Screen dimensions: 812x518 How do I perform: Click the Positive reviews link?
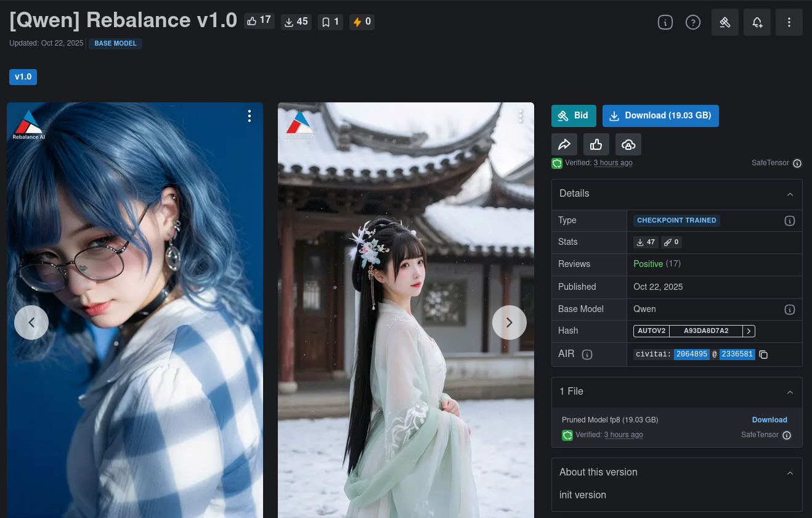pos(648,264)
